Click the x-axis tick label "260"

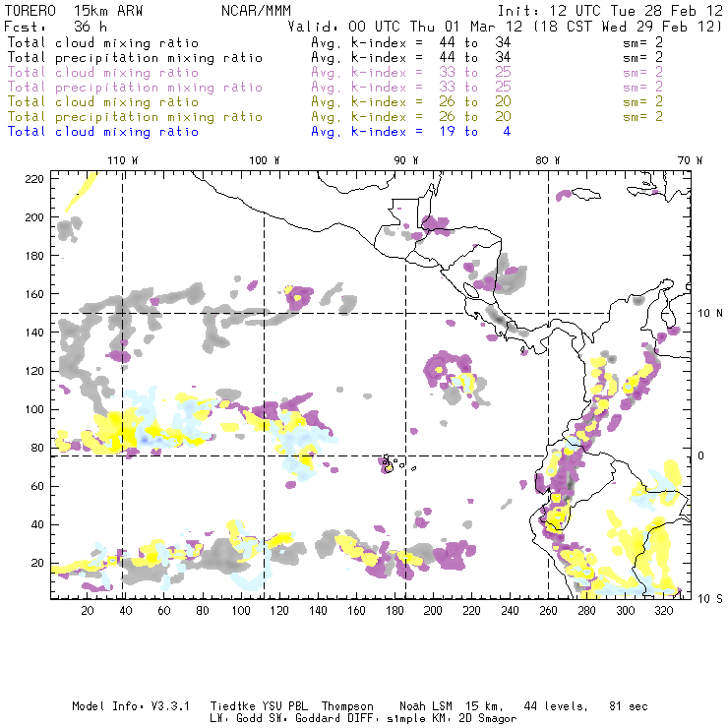[548, 610]
